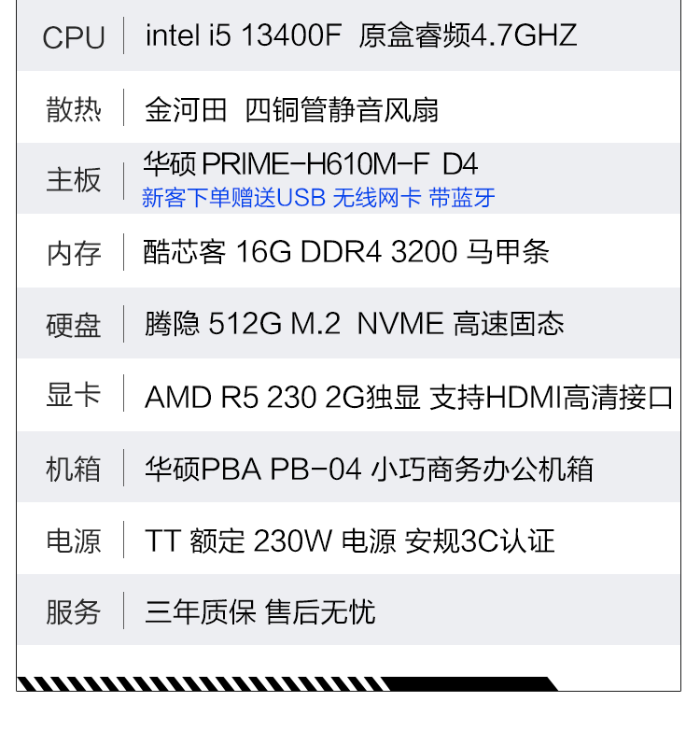Screen dimensions: 700x730
Task: Click the 散热 row label
Action: coord(73,109)
